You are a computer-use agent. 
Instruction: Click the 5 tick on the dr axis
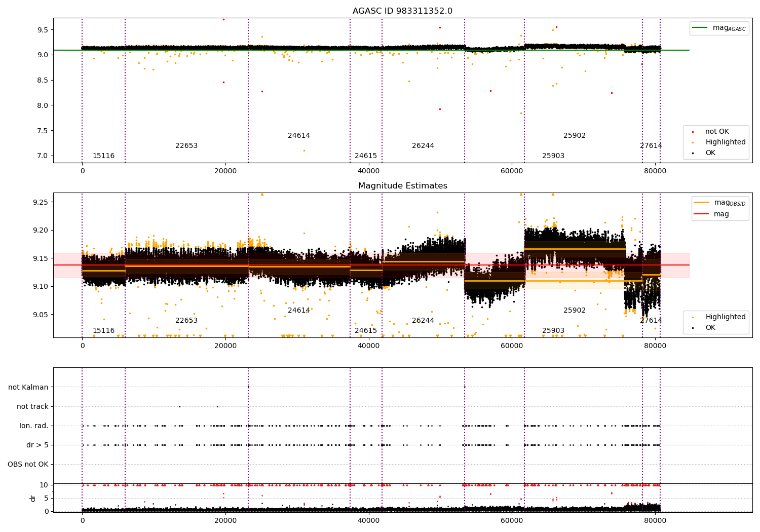coord(46,498)
